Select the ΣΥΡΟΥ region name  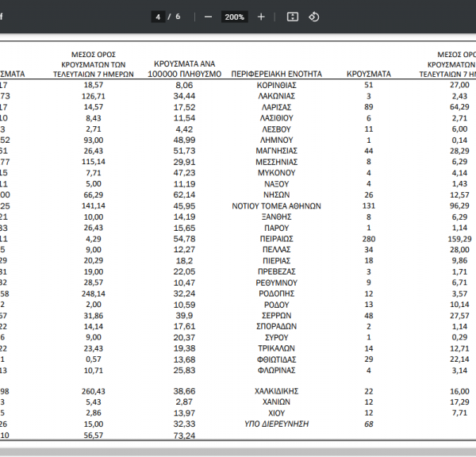(x=277, y=337)
